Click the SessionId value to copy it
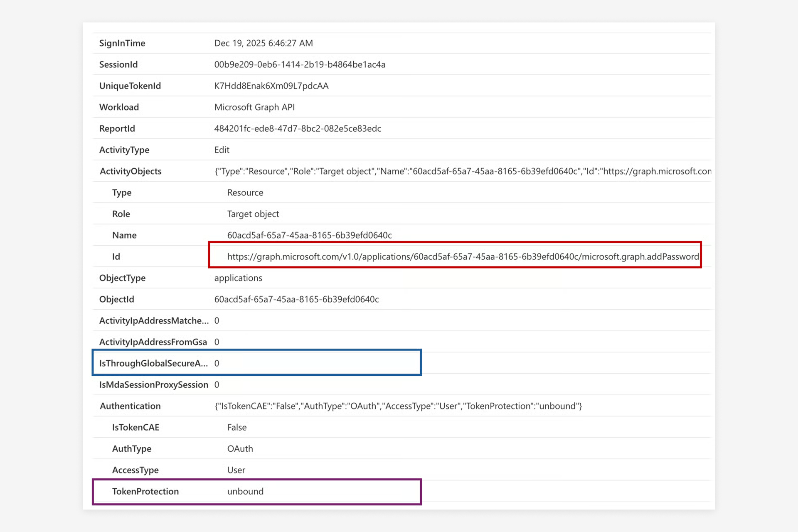The width and height of the screenshot is (798, 532). click(x=300, y=64)
